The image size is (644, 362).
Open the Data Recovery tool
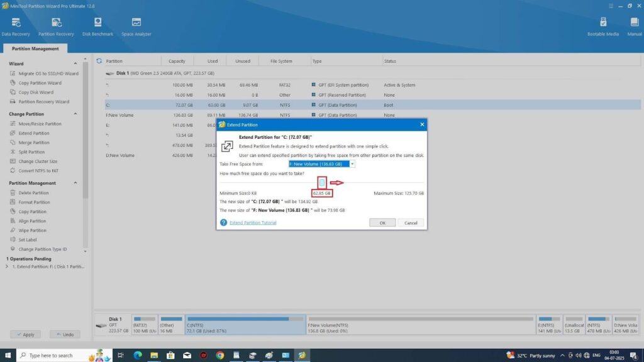tap(15, 25)
